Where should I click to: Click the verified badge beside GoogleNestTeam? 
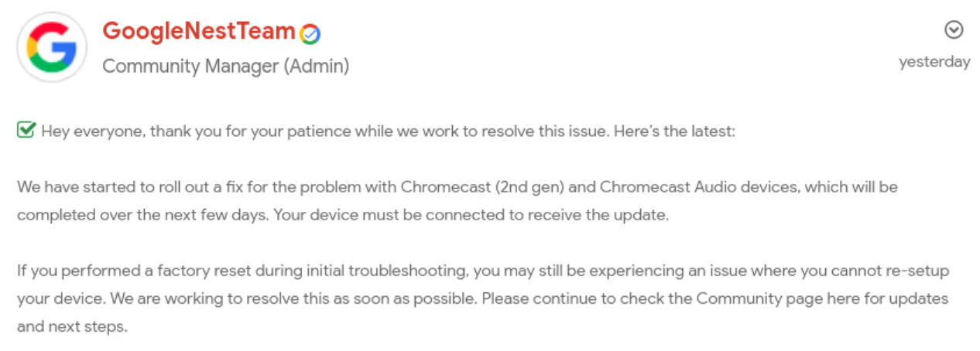click(310, 34)
